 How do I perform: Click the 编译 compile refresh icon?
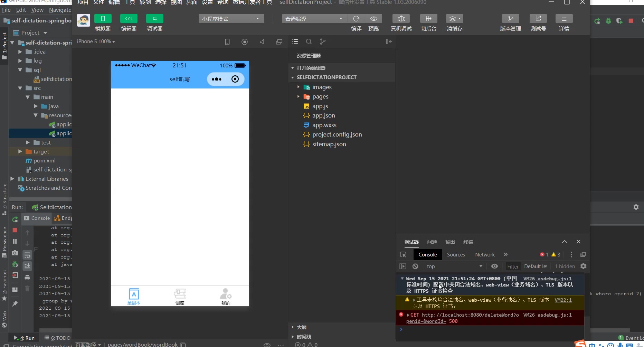[356, 19]
